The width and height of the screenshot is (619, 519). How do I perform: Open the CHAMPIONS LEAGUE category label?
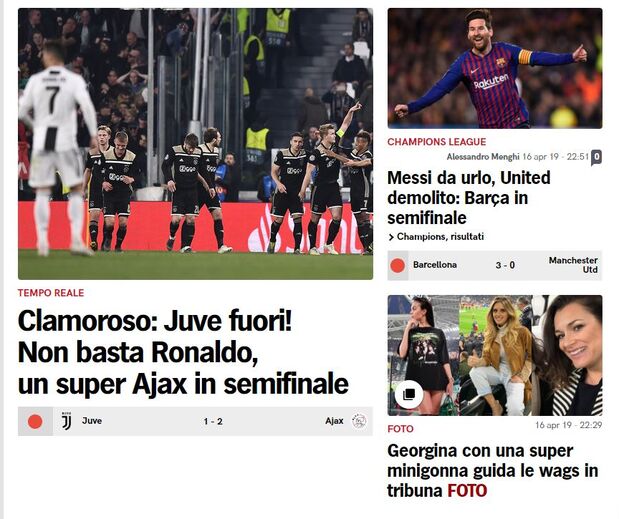click(x=437, y=142)
